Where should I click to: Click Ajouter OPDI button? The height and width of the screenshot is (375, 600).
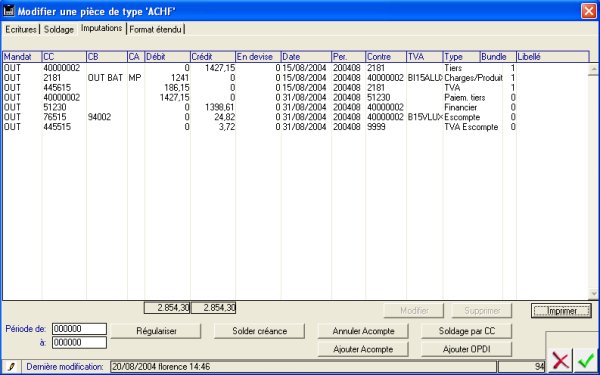[x=466, y=349]
